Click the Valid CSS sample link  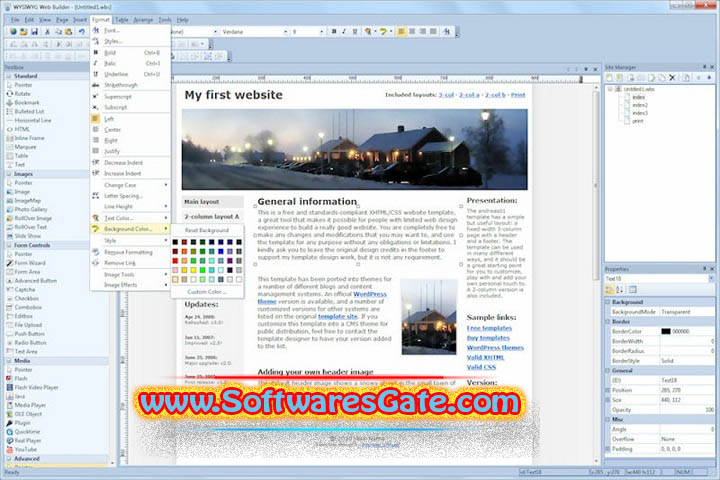pos(481,367)
